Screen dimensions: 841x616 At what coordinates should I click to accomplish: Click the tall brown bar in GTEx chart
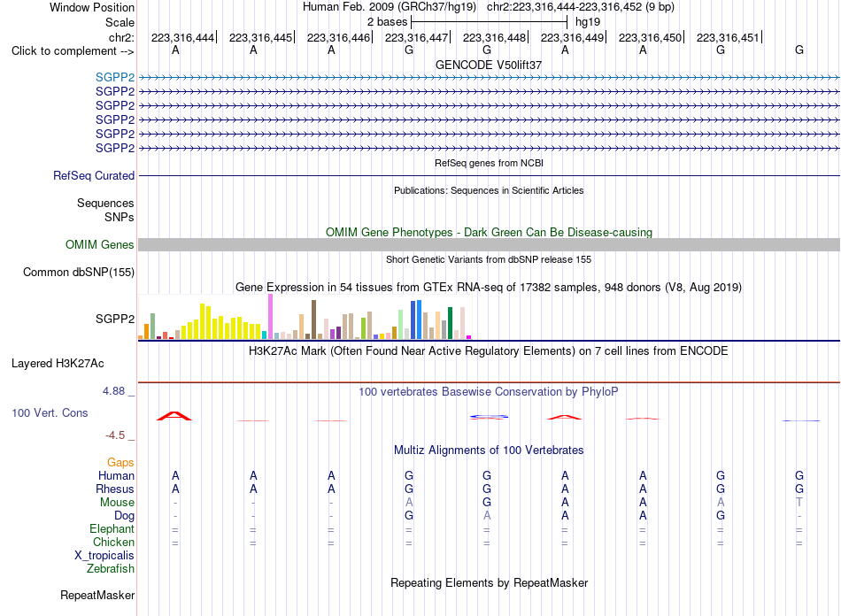click(x=313, y=320)
